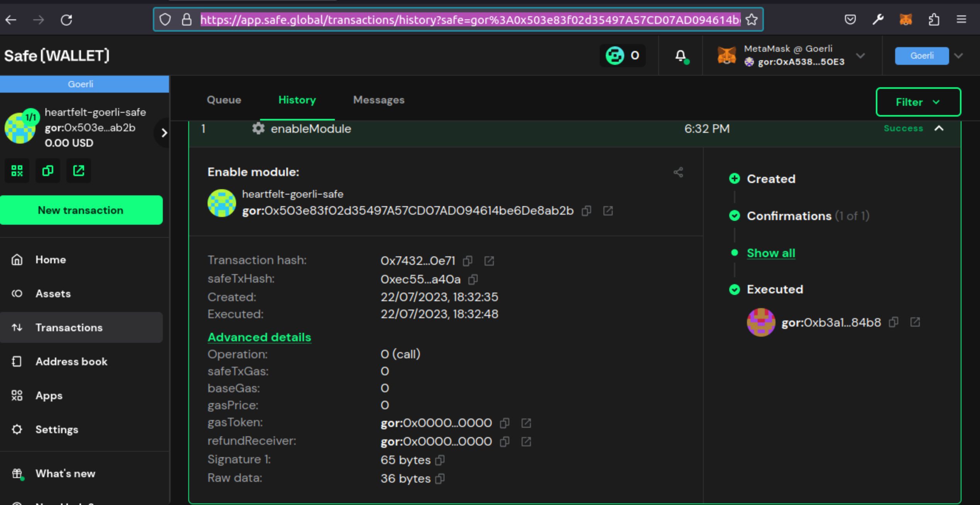980x505 pixels.
Task: Click the notification bell icon
Action: coord(680,55)
